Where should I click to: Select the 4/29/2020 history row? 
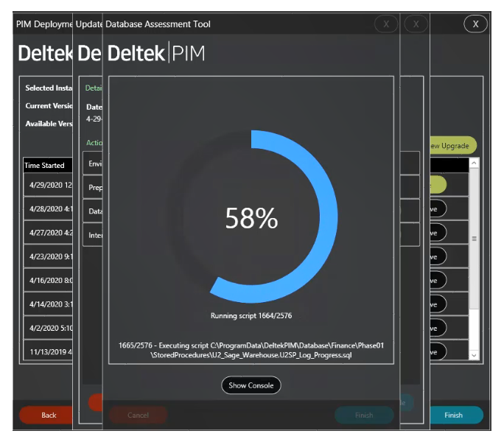pos(48,185)
